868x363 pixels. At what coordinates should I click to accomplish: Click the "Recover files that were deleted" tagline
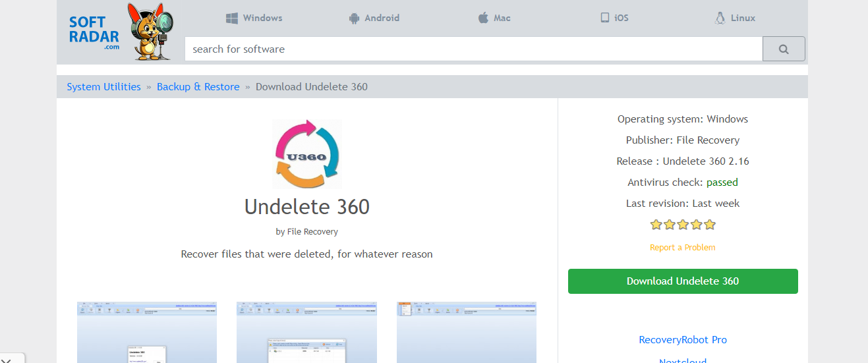pos(307,254)
